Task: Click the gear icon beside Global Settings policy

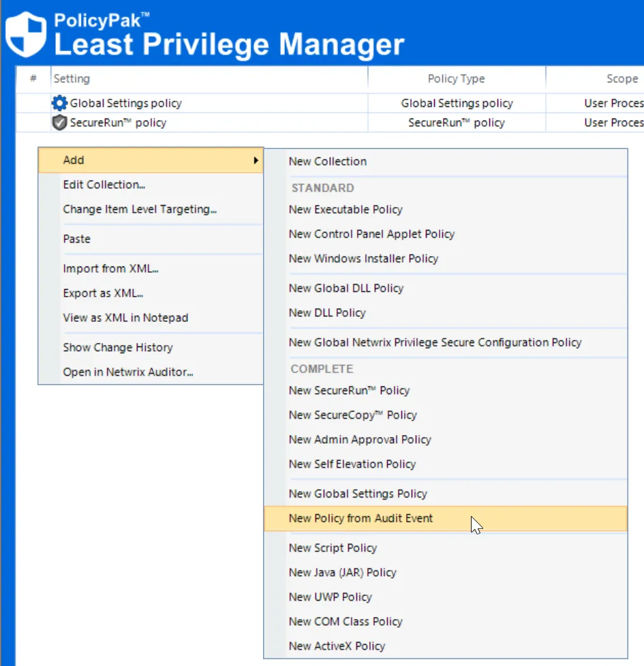Action: coord(60,102)
